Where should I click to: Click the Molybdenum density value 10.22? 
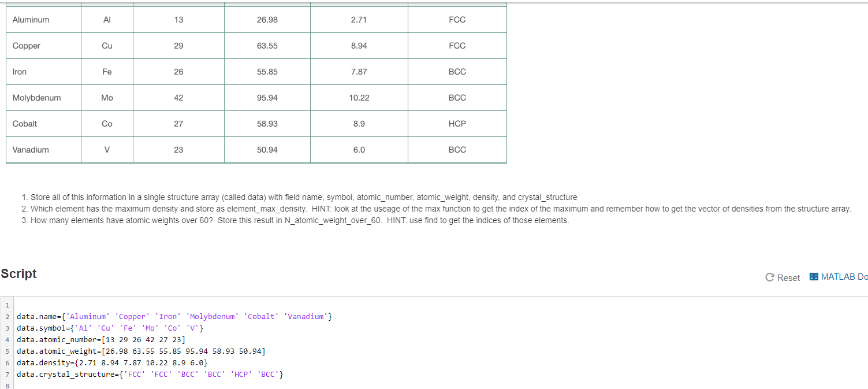(359, 97)
